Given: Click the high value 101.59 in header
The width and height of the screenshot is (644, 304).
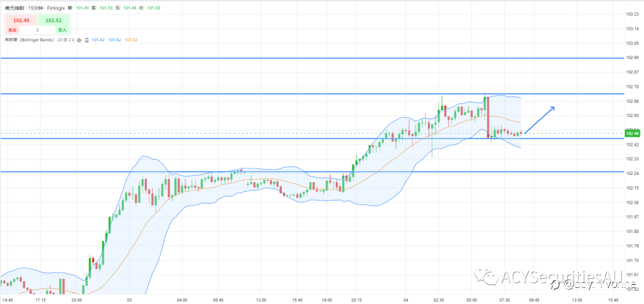Looking at the screenshot, I should [106, 8].
